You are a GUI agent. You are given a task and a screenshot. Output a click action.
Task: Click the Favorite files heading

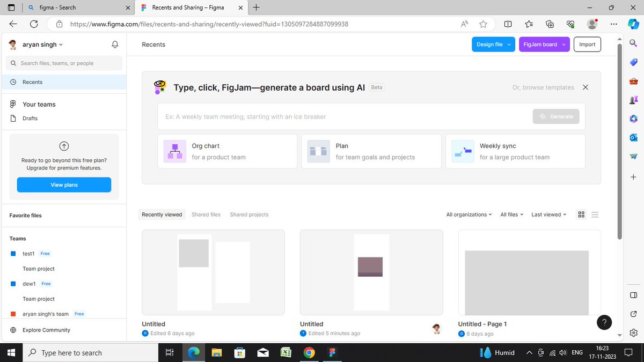click(x=25, y=216)
